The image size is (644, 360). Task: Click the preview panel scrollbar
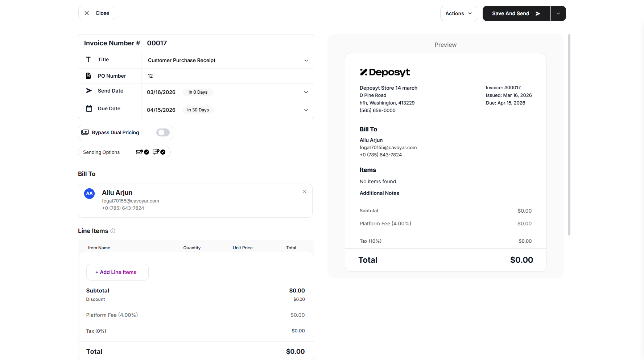click(x=569, y=135)
